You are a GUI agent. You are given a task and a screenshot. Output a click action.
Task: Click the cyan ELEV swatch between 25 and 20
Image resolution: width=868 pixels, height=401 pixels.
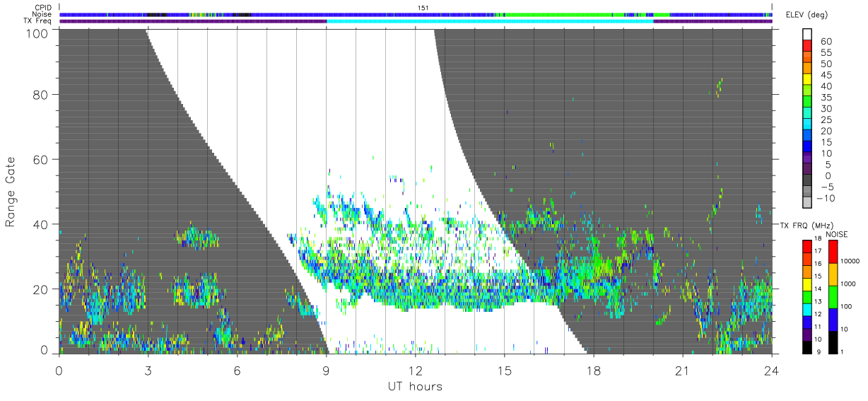point(808,125)
